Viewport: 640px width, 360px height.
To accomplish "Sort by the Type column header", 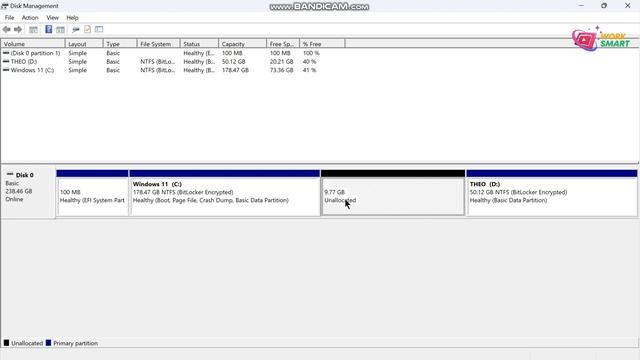I will click(x=120, y=44).
